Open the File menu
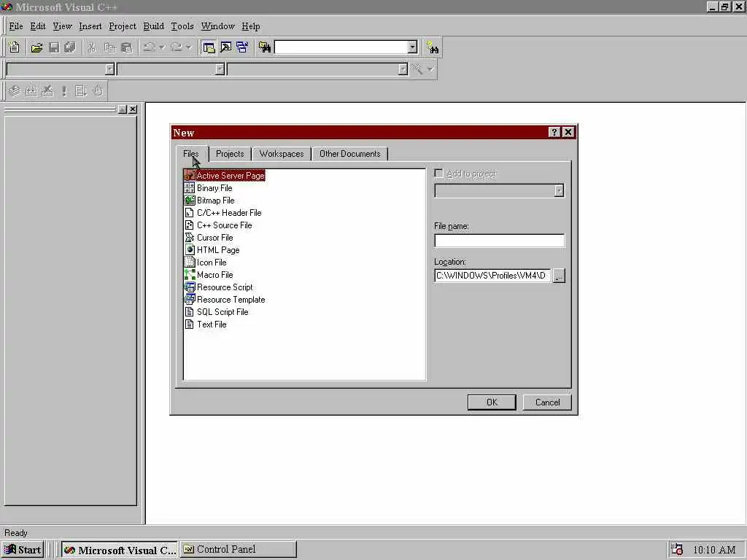747x560 pixels. point(16,26)
